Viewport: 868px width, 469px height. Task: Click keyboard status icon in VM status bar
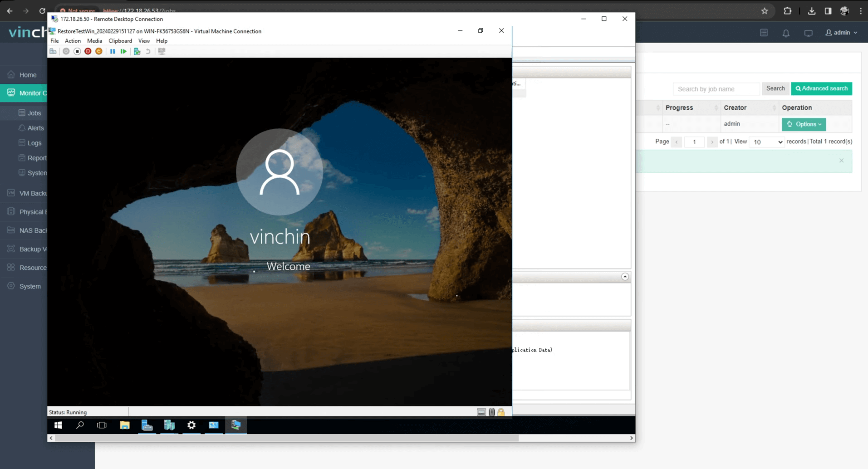(481, 412)
